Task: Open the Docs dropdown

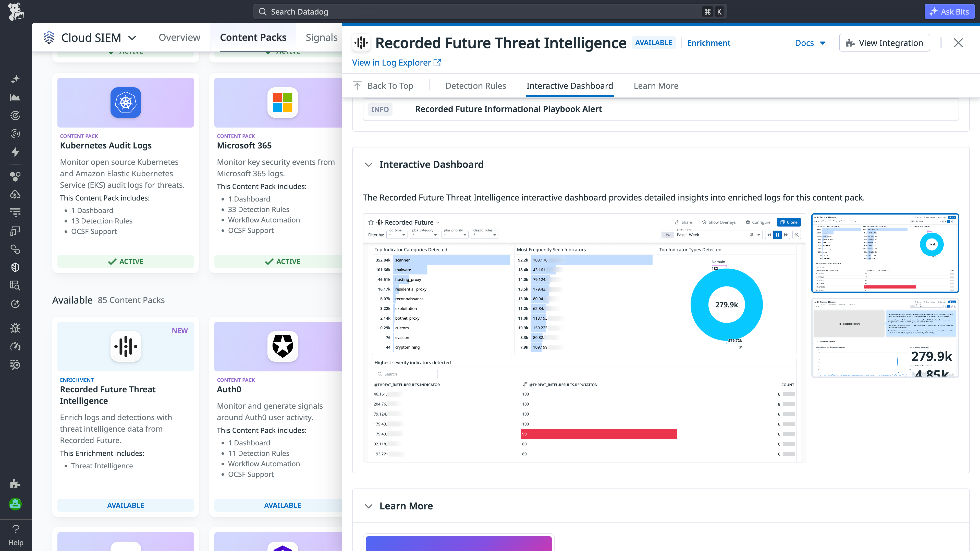Action: (810, 43)
